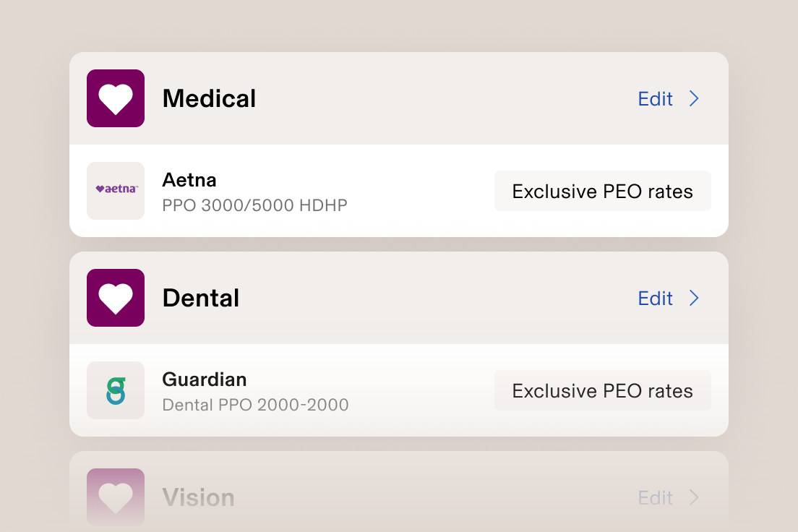
Task: Click the Aetna logo thumbnail
Action: click(116, 191)
